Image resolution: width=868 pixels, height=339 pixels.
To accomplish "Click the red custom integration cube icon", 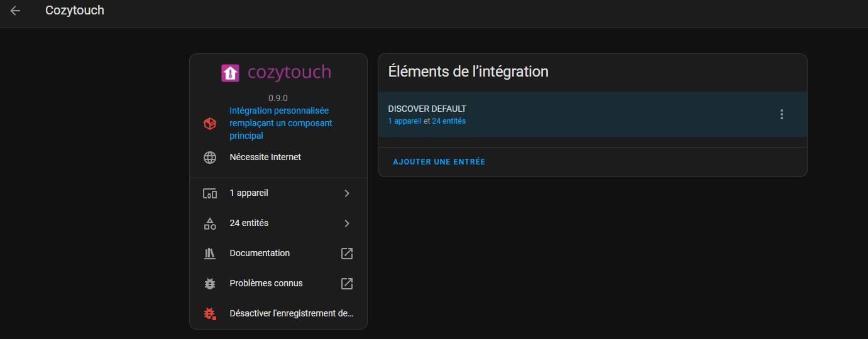I will click(210, 124).
